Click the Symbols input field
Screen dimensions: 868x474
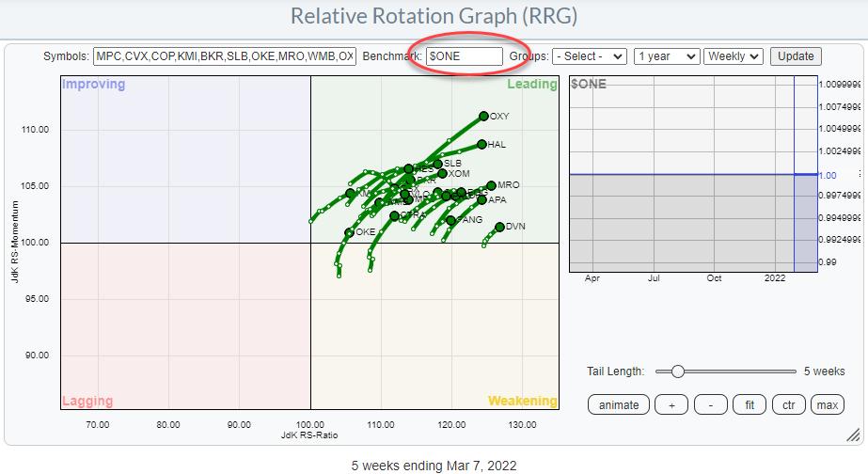225,56
